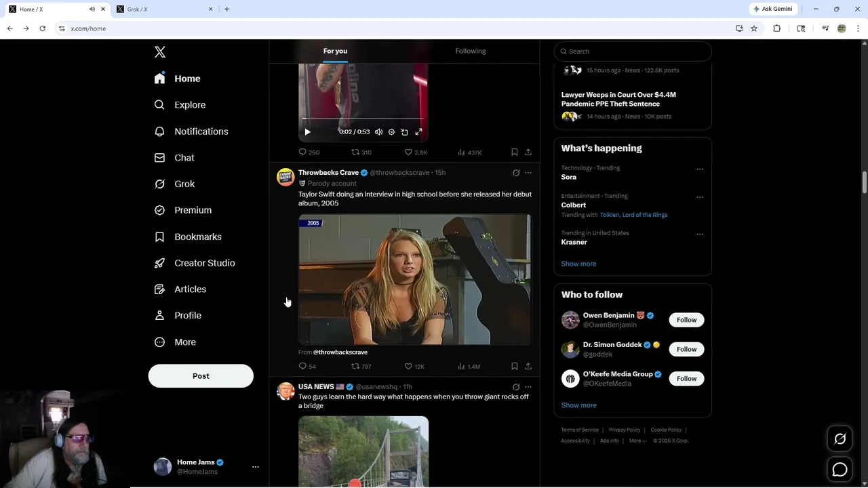Bookmark the top video post
This screenshot has height=488, width=868.
[515, 152]
